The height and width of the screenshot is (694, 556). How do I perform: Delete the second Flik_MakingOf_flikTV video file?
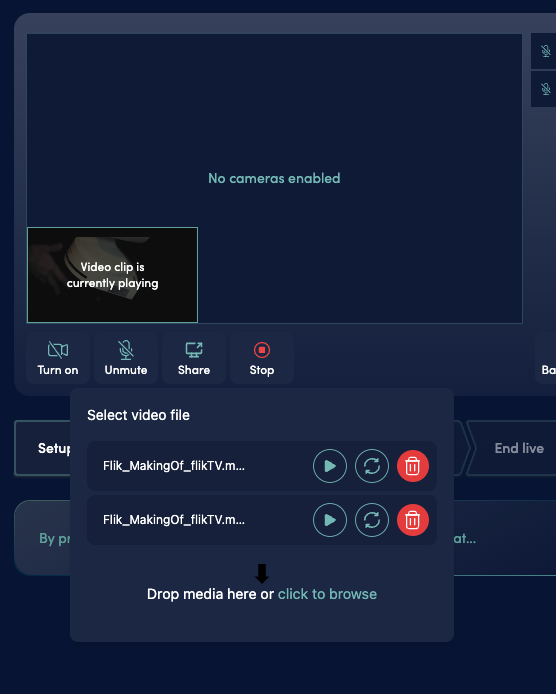[413, 520]
